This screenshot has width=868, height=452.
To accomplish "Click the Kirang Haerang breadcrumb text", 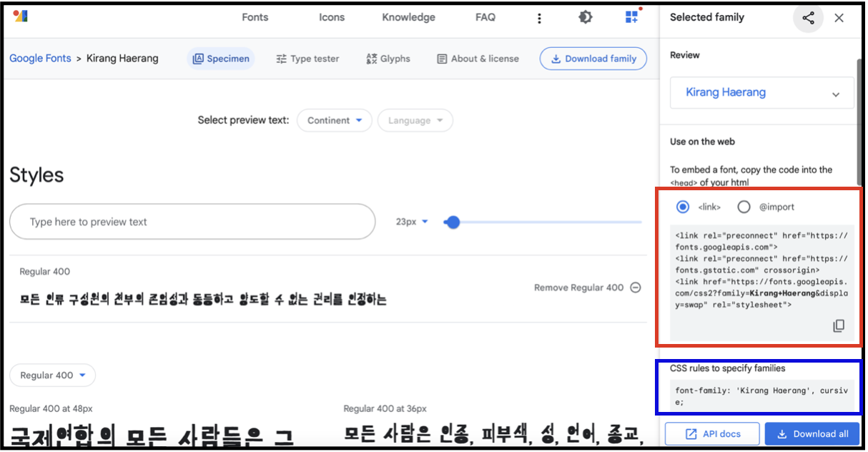I will [x=122, y=59].
